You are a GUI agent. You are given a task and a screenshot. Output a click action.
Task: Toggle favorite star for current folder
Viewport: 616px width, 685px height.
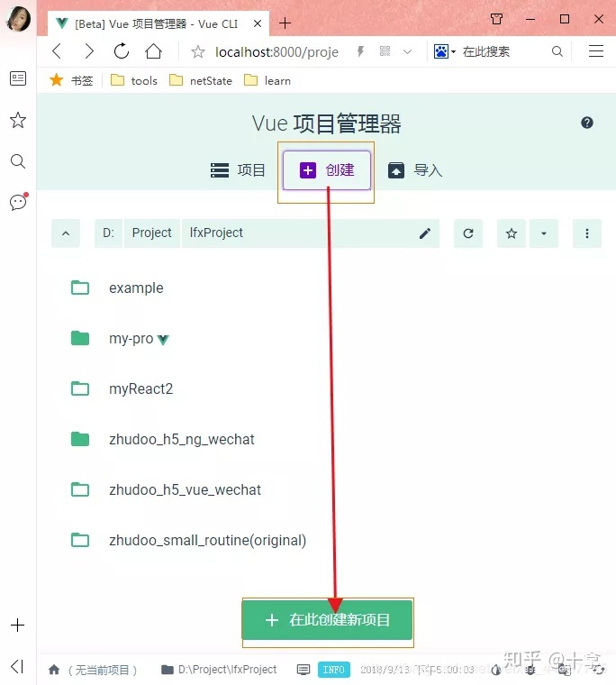tap(512, 233)
